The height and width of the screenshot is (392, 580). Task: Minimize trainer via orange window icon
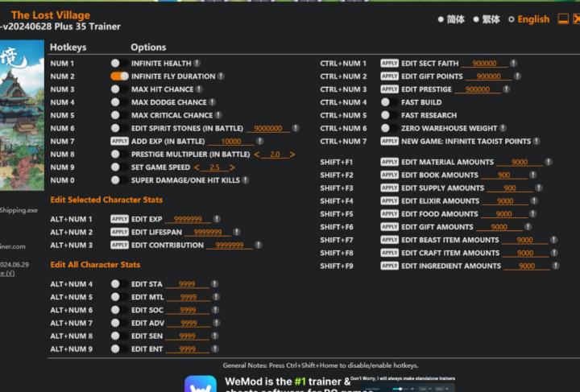coord(563,19)
